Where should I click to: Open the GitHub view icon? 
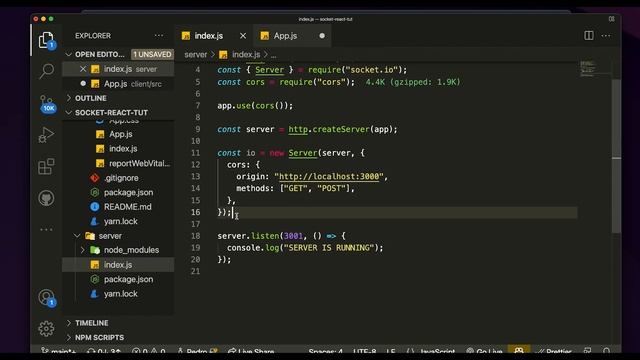click(46, 198)
